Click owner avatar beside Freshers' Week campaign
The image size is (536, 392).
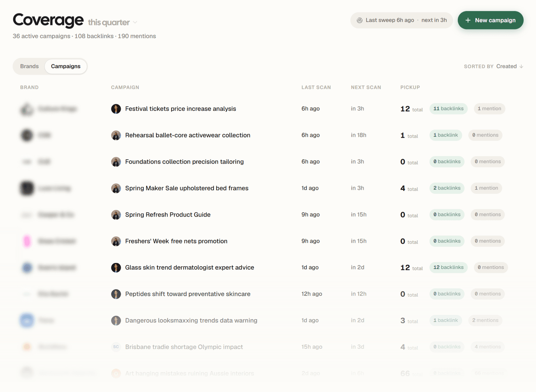[116, 241]
